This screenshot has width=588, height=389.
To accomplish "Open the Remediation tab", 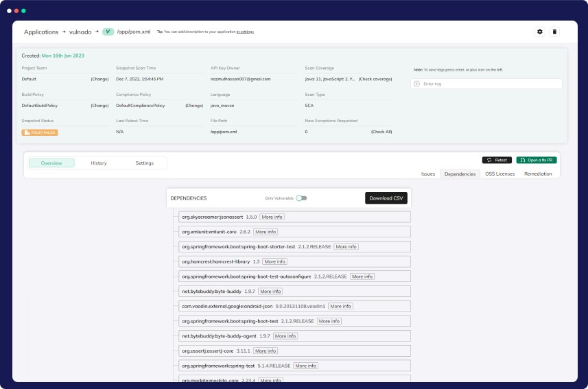I will click(x=538, y=174).
